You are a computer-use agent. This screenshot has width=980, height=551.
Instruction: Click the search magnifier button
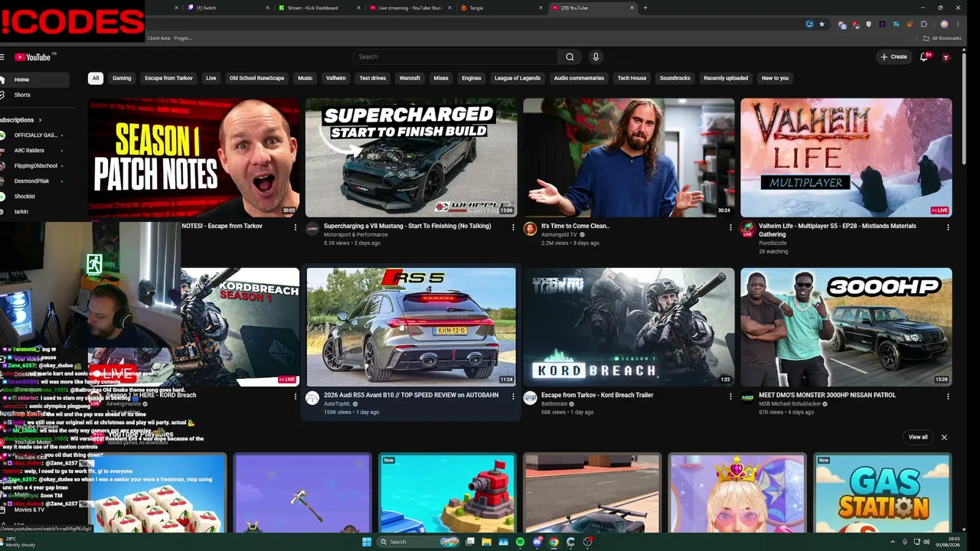(570, 57)
